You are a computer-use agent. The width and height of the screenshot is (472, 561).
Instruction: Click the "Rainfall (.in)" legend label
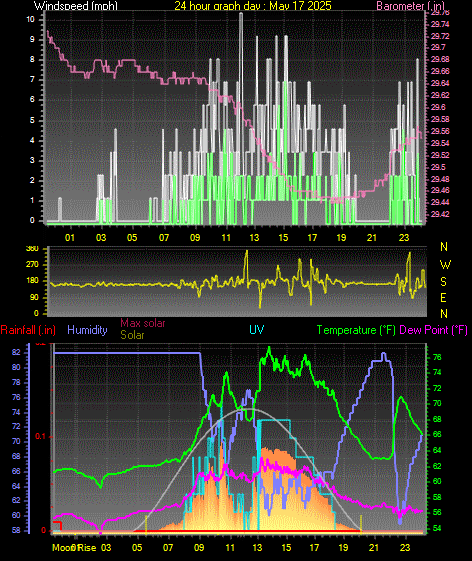[x=28, y=330]
